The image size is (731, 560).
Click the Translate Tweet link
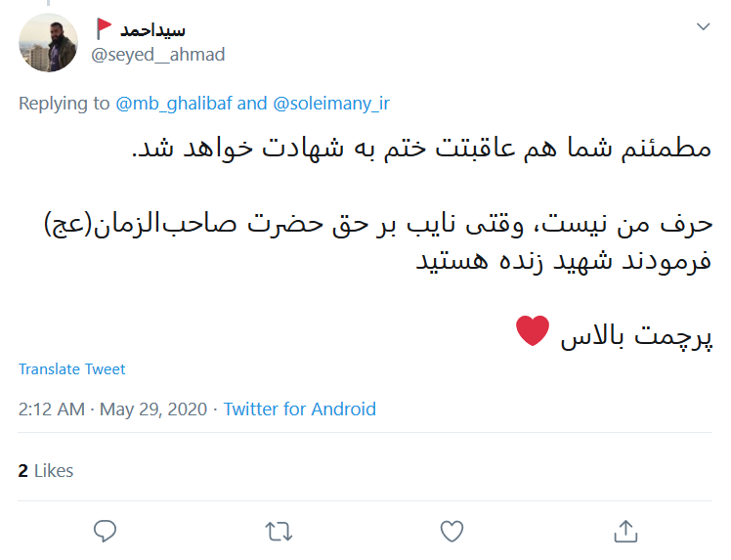click(72, 369)
